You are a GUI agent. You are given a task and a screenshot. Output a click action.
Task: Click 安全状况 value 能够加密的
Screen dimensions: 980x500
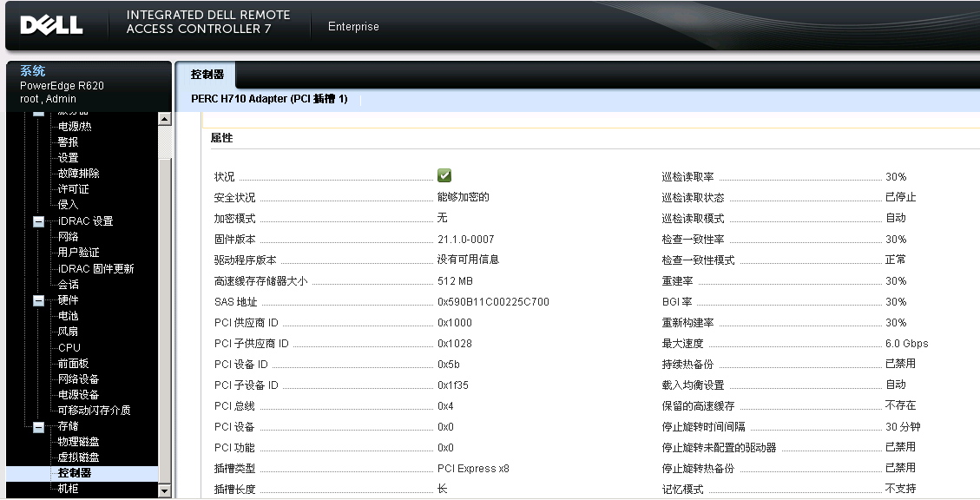[x=464, y=197]
